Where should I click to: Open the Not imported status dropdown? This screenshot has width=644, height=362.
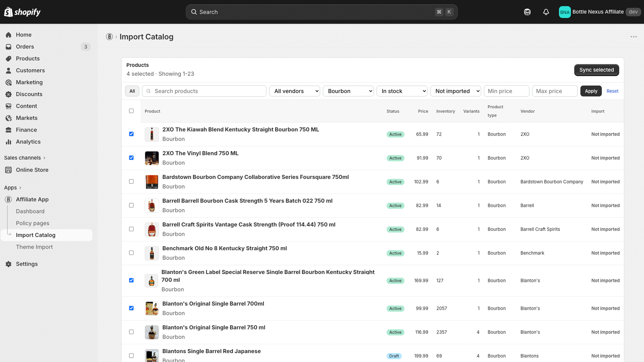[x=456, y=91]
